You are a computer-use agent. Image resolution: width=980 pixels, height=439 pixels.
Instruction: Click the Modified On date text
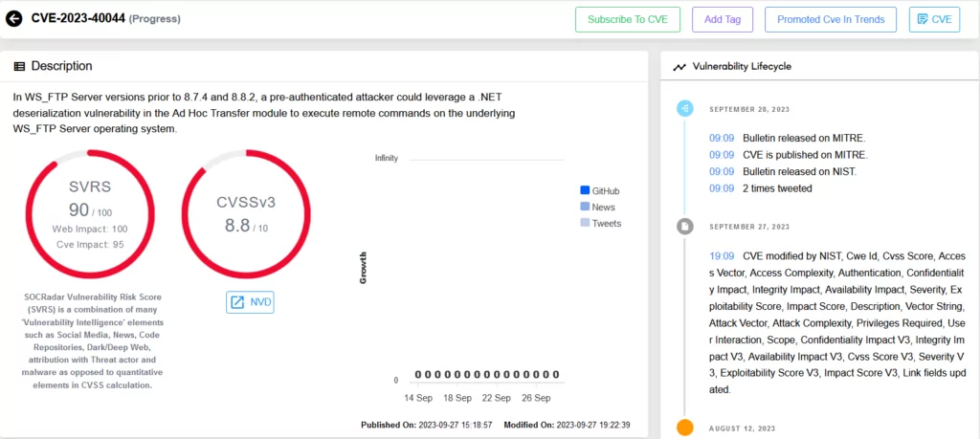pyautogui.click(x=567, y=425)
